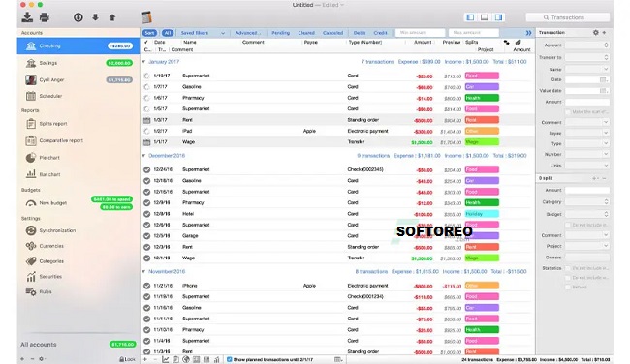Click the bar graph icon in bottom bar

216,359
